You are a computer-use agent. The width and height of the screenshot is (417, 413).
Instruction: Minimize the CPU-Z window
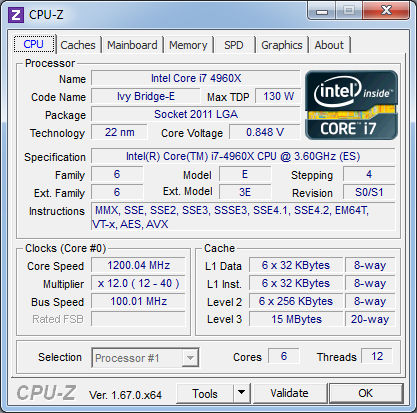pos(322,11)
